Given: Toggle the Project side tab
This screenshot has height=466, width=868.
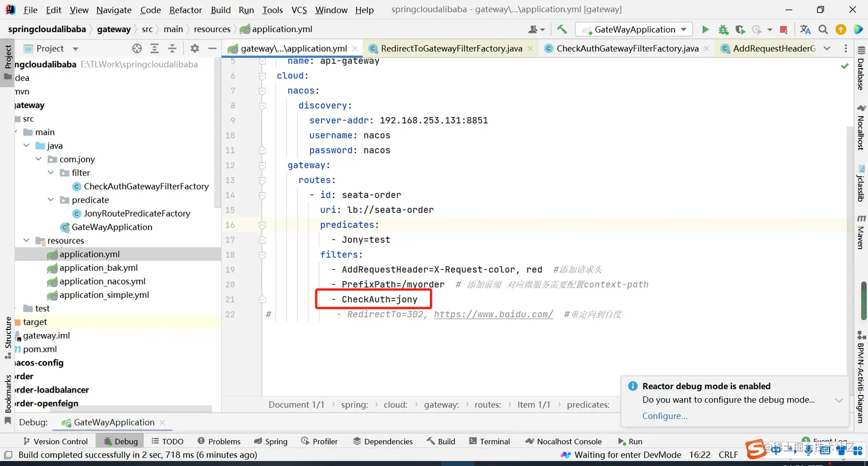Looking at the screenshot, I should pos(7,63).
